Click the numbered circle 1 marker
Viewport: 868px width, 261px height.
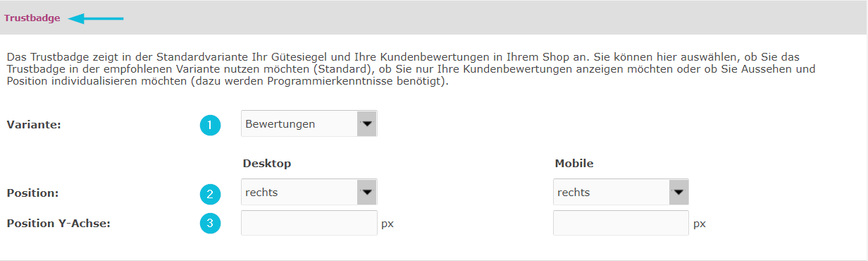(x=210, y=126)
